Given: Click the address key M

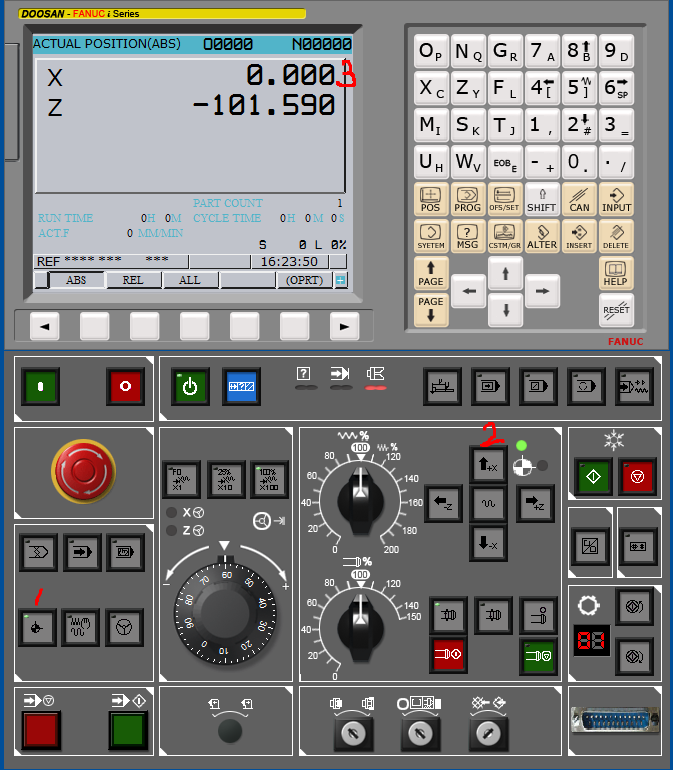Looking at the screenshot, I should (x=431, y=125).
